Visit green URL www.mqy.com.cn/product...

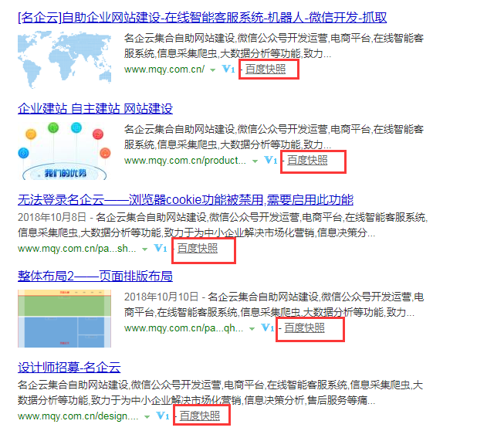185,160
